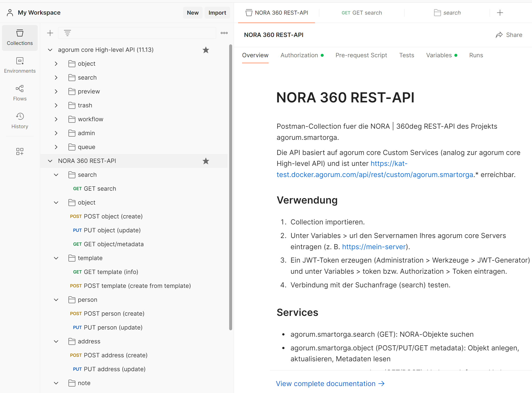This screenshot has width=532, height=393.
Task: Open the History sidebar panel
Action: 20,121
